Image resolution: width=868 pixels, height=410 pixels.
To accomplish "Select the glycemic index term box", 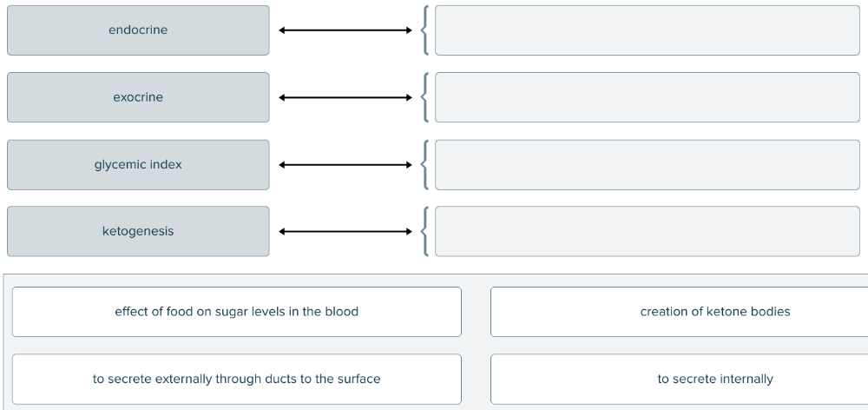I will (x=138, y=164).
